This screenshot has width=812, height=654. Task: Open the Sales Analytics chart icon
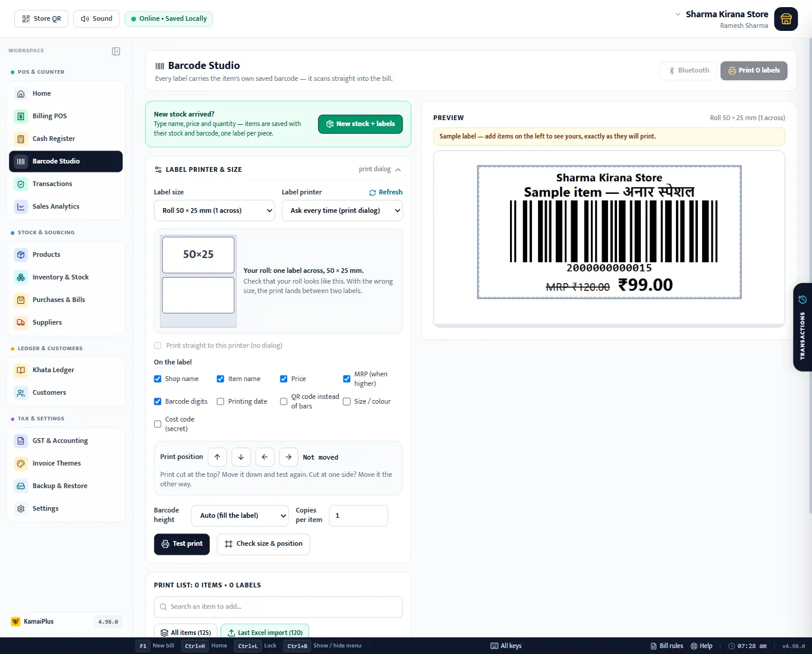21,207
